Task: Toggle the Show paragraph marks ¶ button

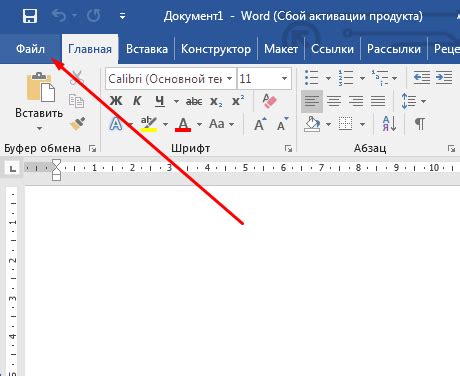Action: click(x=420, y=124)
